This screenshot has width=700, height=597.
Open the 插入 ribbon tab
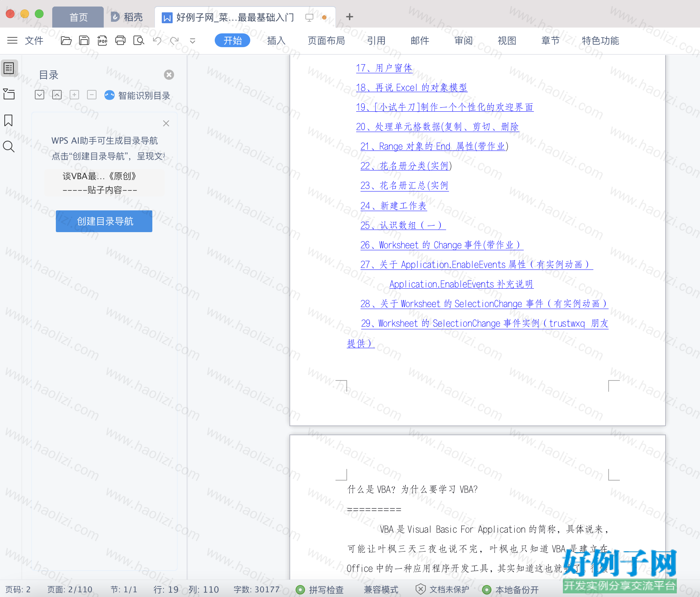click(276, 40)
